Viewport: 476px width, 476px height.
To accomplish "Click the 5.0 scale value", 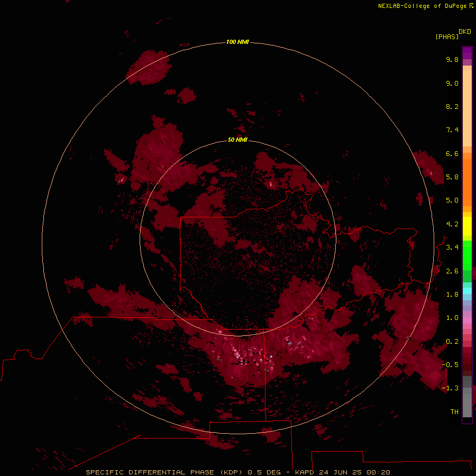I will [x=452, y=200].
